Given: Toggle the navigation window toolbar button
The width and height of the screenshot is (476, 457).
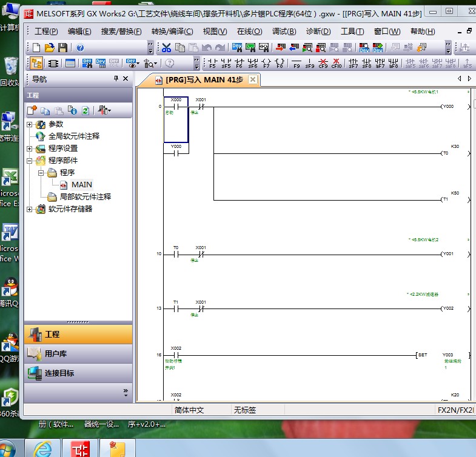Looking at the screenshot, I should click(x=36, y=63).
